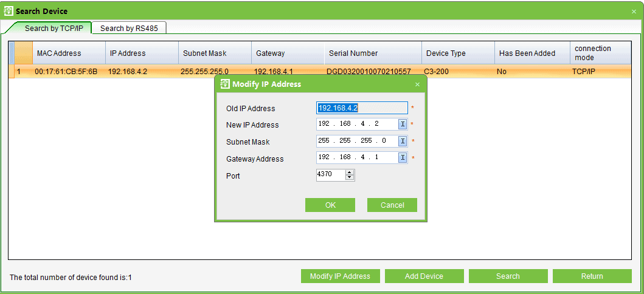Image resolution: width=644 pixels, height=294 pixels.
Task: Switch to Search by RS485 tab
Action: pyautogui.click(x=129, y=28)
